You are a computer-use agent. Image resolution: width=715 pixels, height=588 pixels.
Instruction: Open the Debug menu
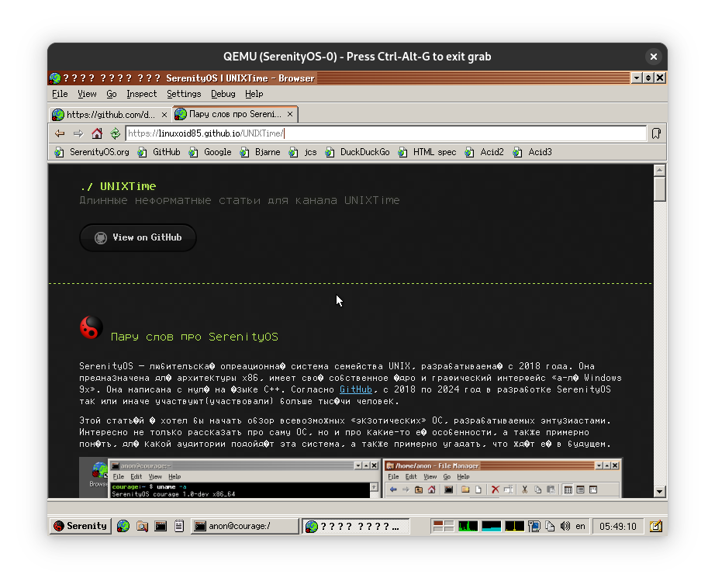(223, 94)
